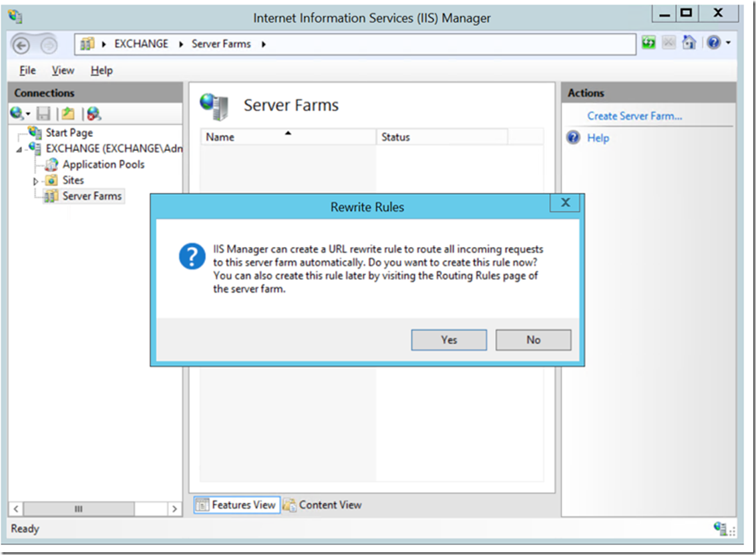Open the Help menu
This screenshot has height=555, width=756.
click(x=102, y=70)
